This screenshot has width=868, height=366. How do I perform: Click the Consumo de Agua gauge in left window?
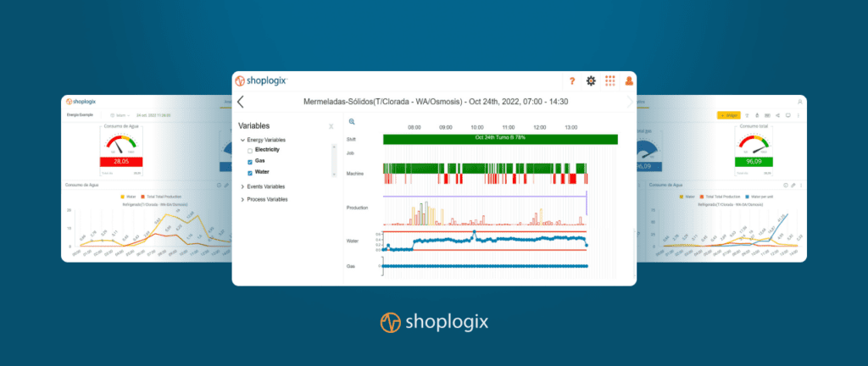coord(122,146)
